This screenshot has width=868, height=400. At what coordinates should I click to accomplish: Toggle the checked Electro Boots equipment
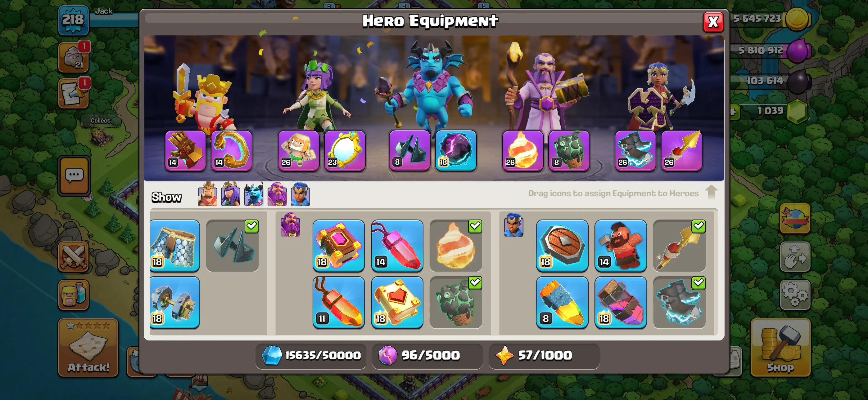click(x=679, y=302)
